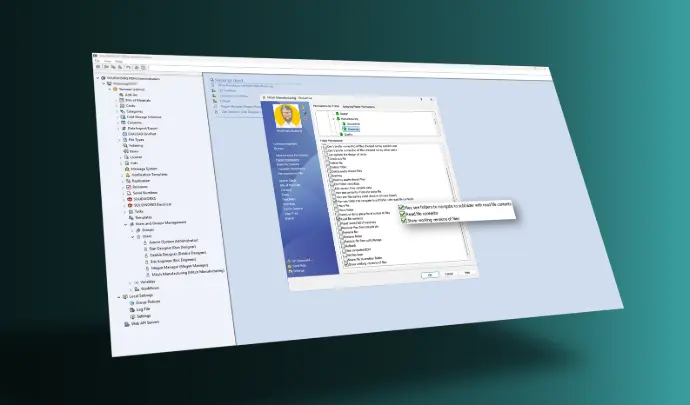Open Administrative Permissions in dialog sidebar
Screen dimensions: 690x405
tap(292, 155)
